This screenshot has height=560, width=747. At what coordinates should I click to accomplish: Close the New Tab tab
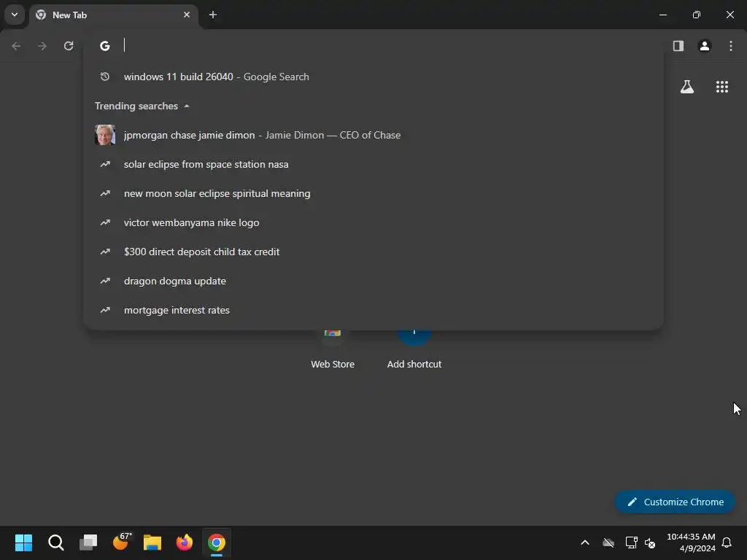(187, 15)
